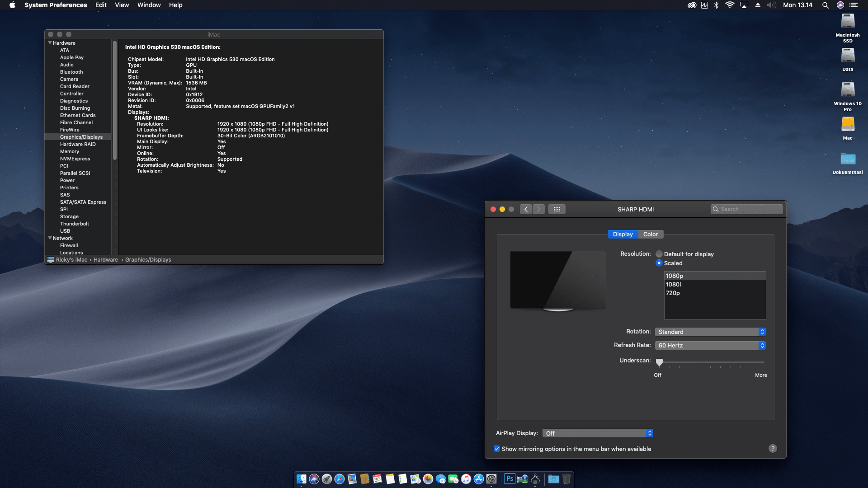Open Photoshop from the dock
The width and height of the screenshot is (868, 488).
pyautogui.click(x=509, y=479)
